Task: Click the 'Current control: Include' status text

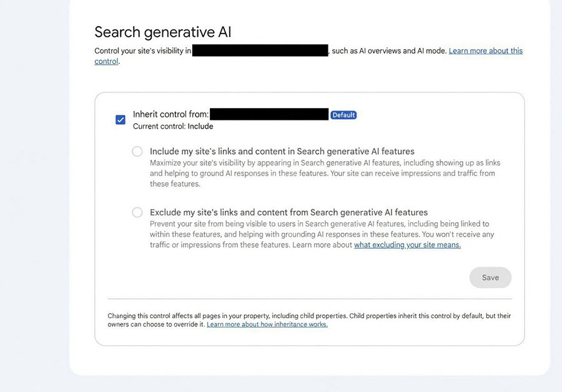Action: [173, 126]
